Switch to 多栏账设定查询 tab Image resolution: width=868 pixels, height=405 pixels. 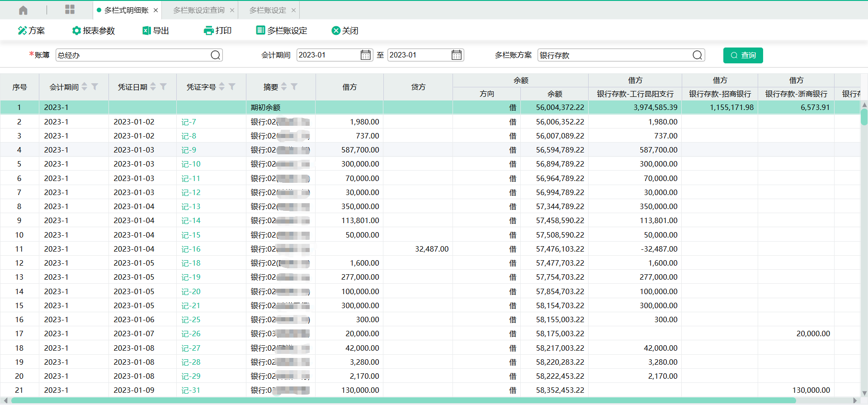pos(198,10)
